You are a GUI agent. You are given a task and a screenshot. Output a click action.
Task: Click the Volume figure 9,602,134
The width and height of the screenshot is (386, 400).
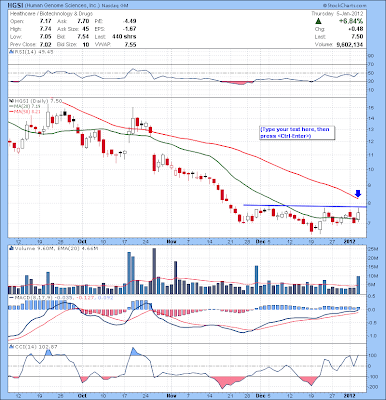pyautogui.click(x=350, y=44)
